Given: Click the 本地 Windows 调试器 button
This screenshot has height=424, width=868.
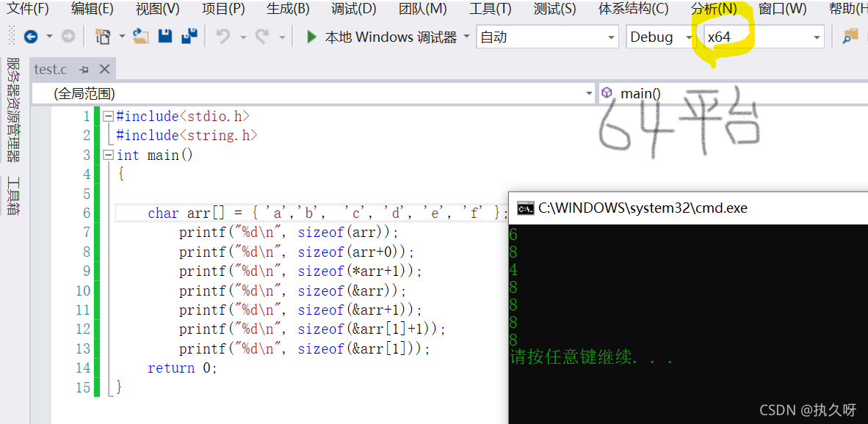Looking at the screenshot, I should [391, 37].
